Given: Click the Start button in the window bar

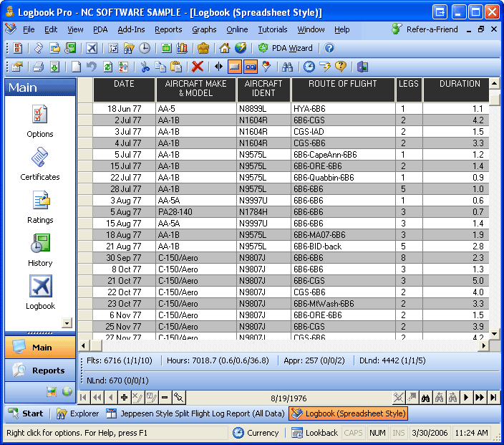Looking at the screenshot, I should 26,413.
